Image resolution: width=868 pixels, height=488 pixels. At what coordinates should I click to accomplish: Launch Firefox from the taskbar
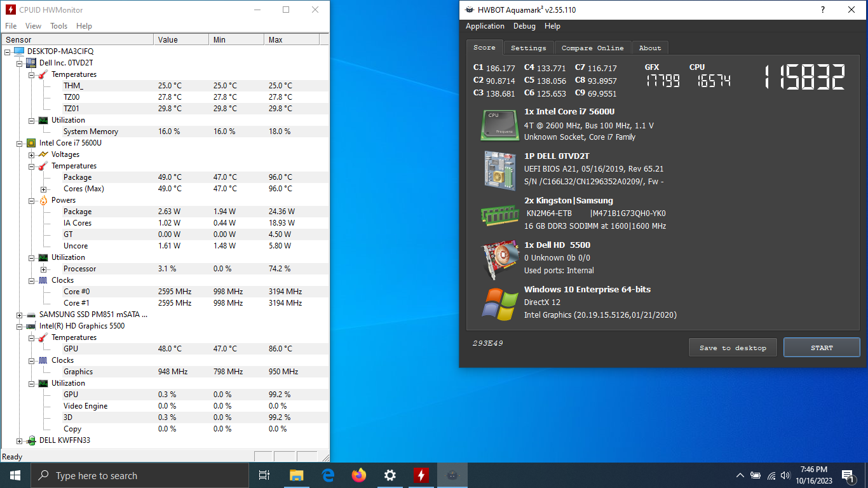pos(359,475)
